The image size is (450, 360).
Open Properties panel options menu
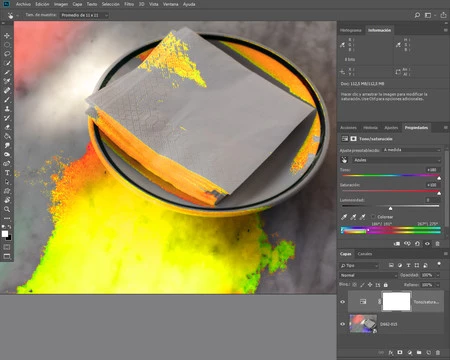coord(445,128)
